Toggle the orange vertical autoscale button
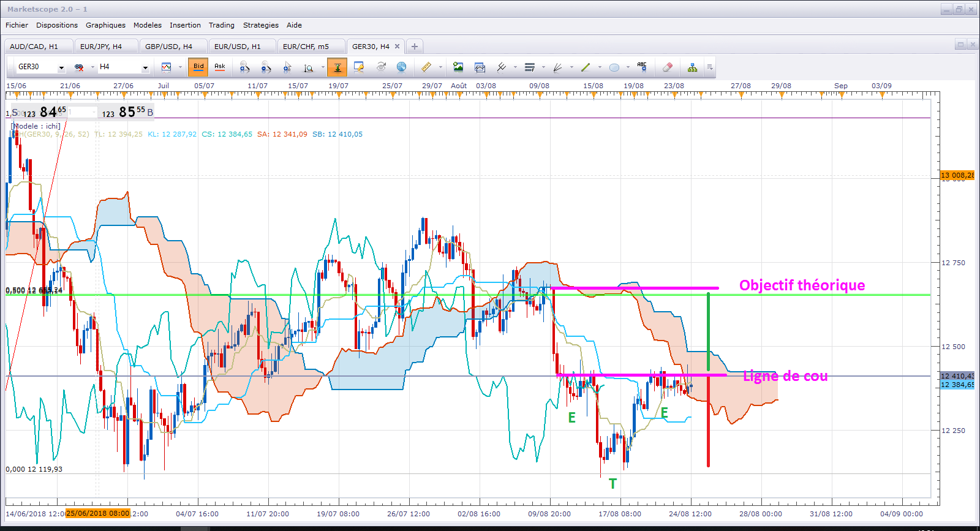Image resolution: width=980 pixels, height=531 pixels. coord(337,67)
